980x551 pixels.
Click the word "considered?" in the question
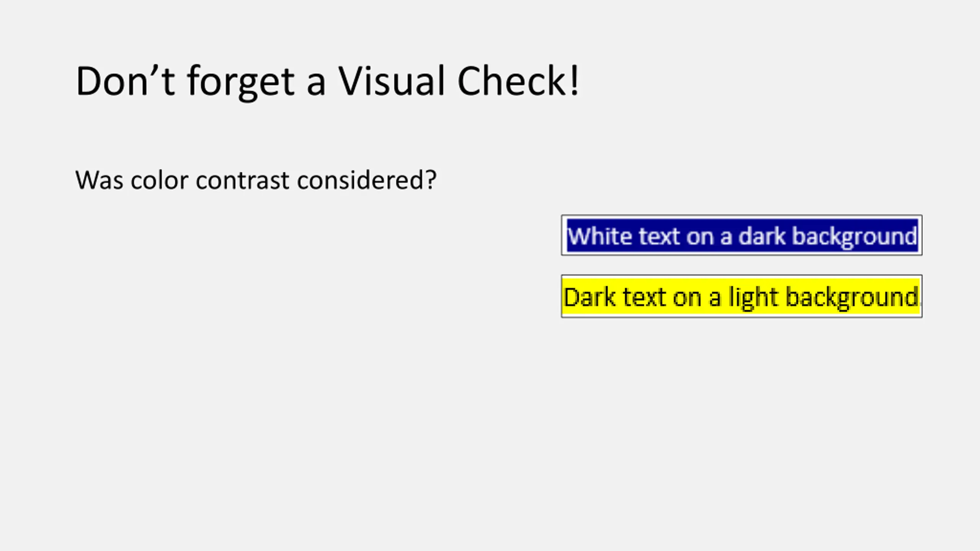point(366,180)
